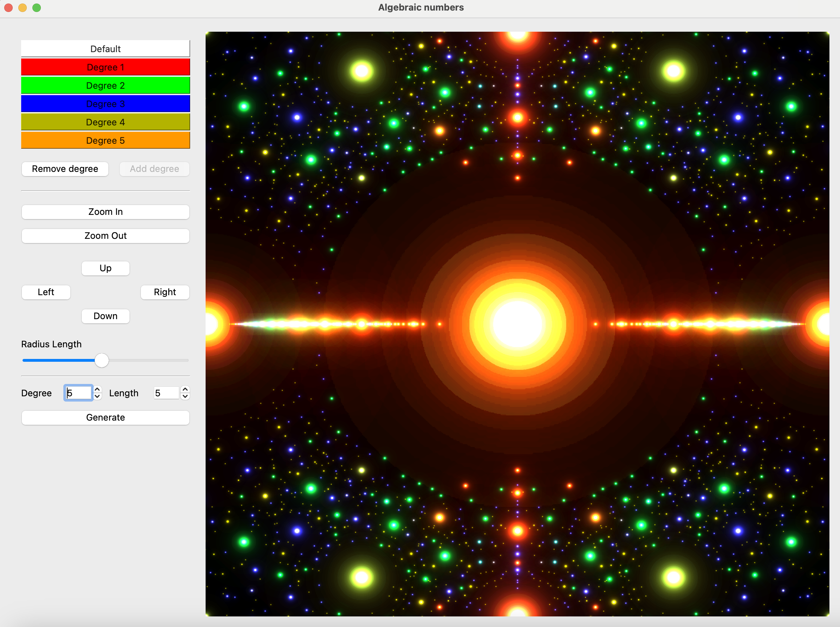Pick the red Degree 1 swatch
This screenshot has height=627, width=840.
pos(105,67)
